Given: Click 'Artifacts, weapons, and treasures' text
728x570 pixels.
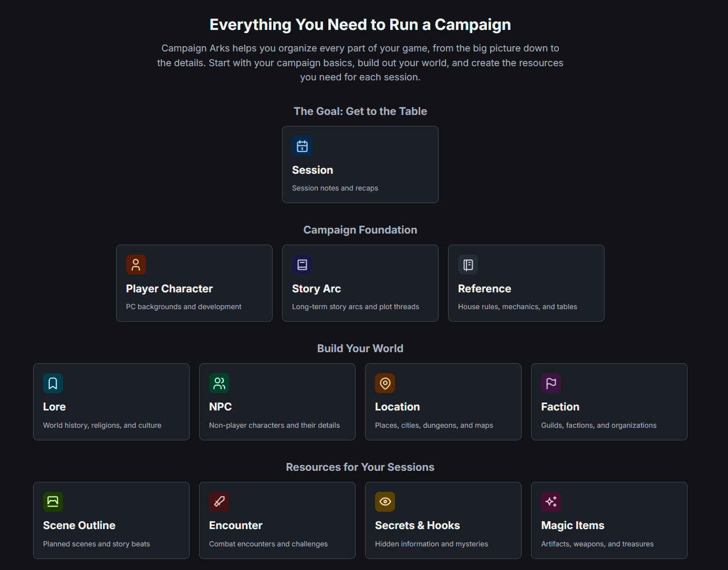Looking at the screenshot, I should 597,544.
